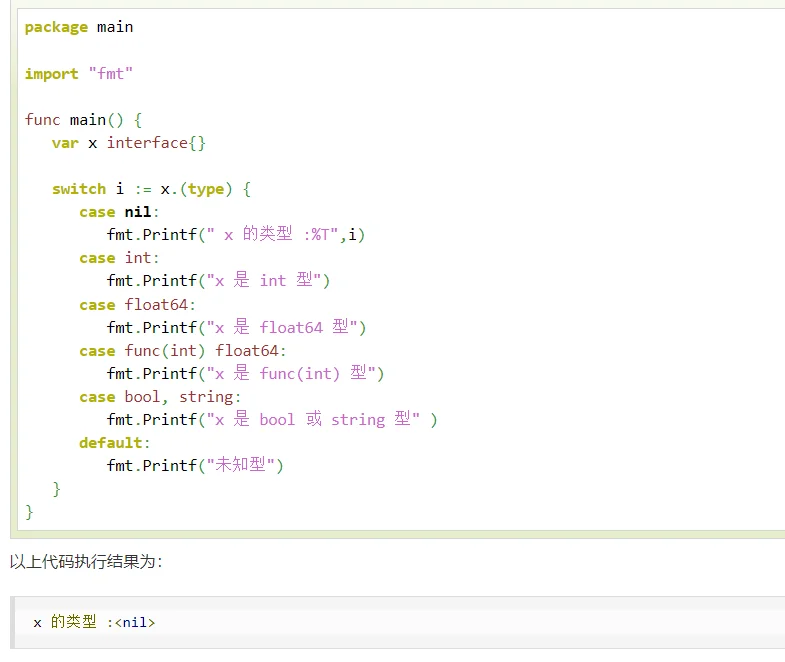This screenshot has height=662, width=785.
Task: Click the Printf "x 是 func(int) 型" line
Action: pos(245,374)
